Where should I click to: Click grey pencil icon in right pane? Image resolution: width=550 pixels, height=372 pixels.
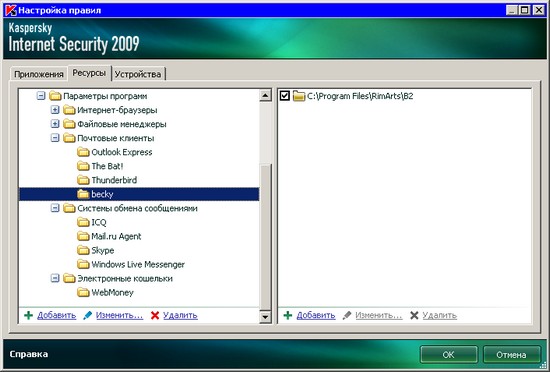pos(347,315)
